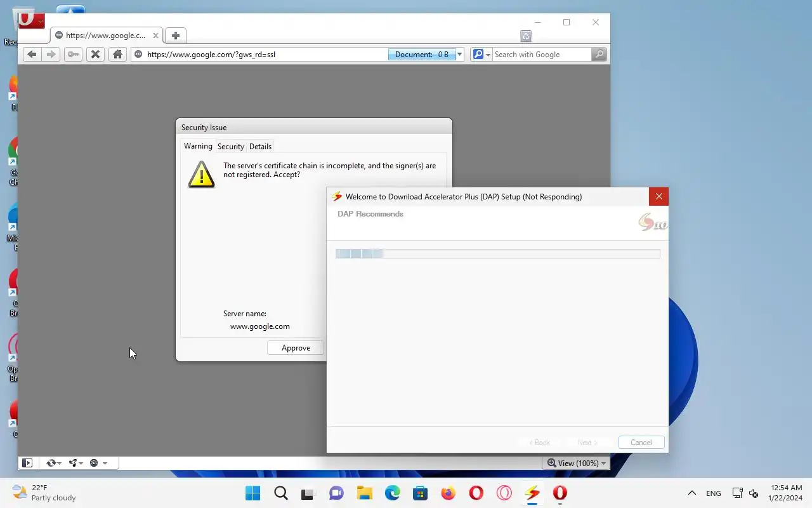Open the clock and date panel
The height and width of the screenshot is (508, 812).
tap(785, 493)
